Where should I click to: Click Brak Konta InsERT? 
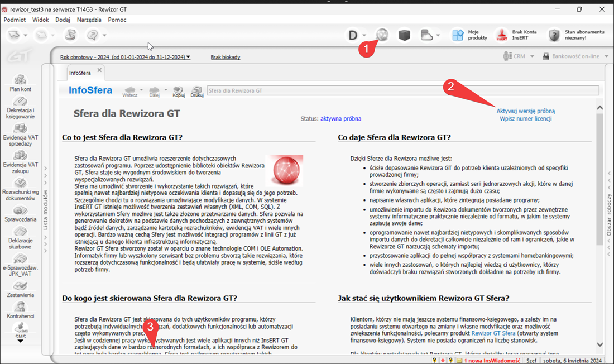click(516, 35)
